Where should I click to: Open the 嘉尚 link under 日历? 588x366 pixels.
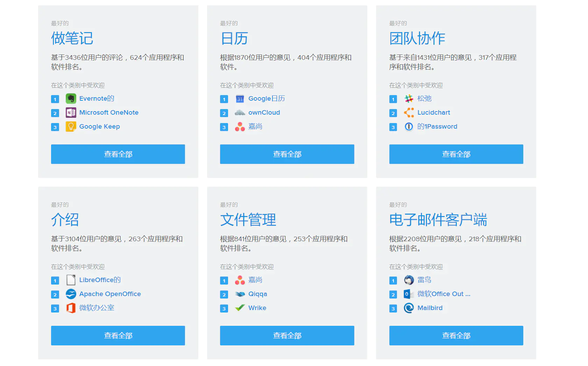(x=255, y=127)
